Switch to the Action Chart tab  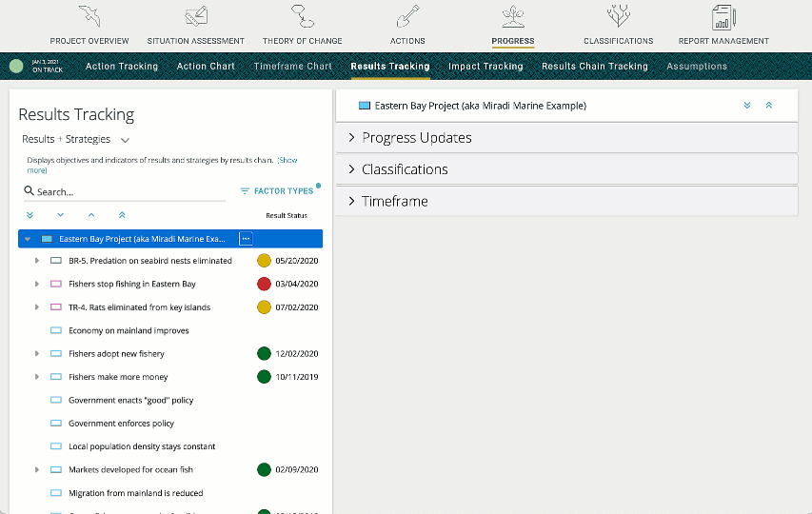[206, 67]
